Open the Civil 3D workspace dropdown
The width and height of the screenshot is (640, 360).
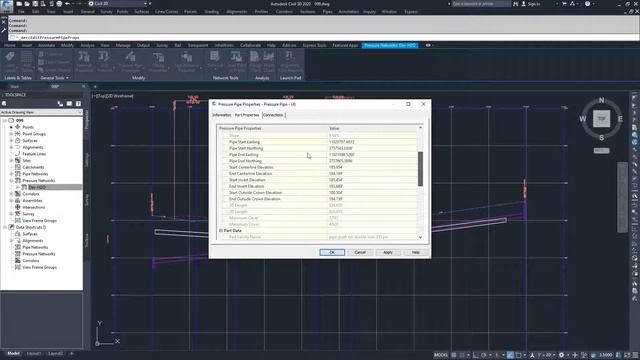click(118, 4)
